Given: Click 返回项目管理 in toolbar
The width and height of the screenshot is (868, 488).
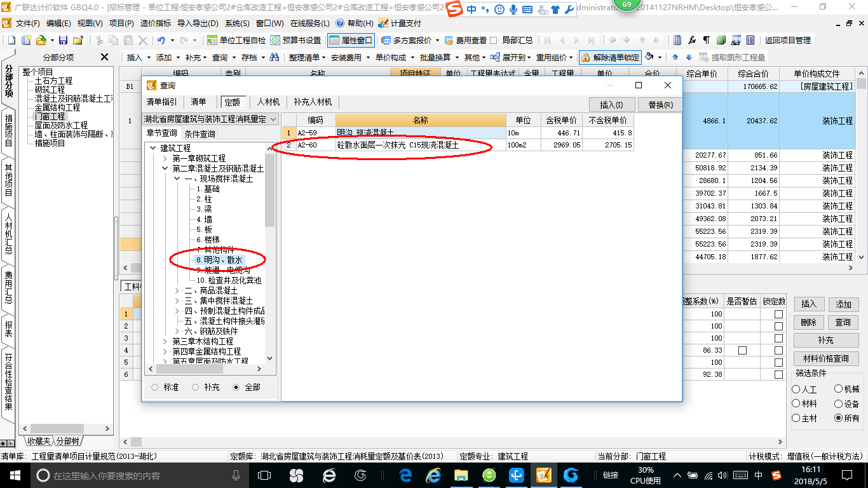Looking at the screenshot, I should [787, 40].
